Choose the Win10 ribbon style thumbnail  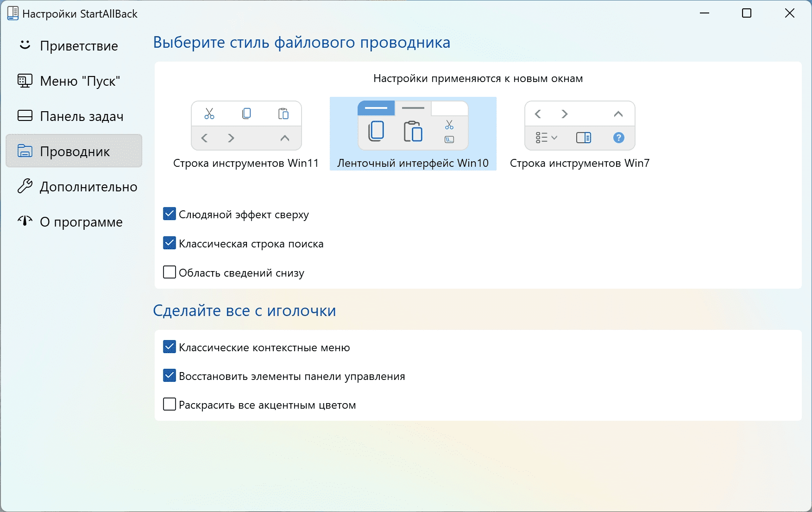point(413,126)
